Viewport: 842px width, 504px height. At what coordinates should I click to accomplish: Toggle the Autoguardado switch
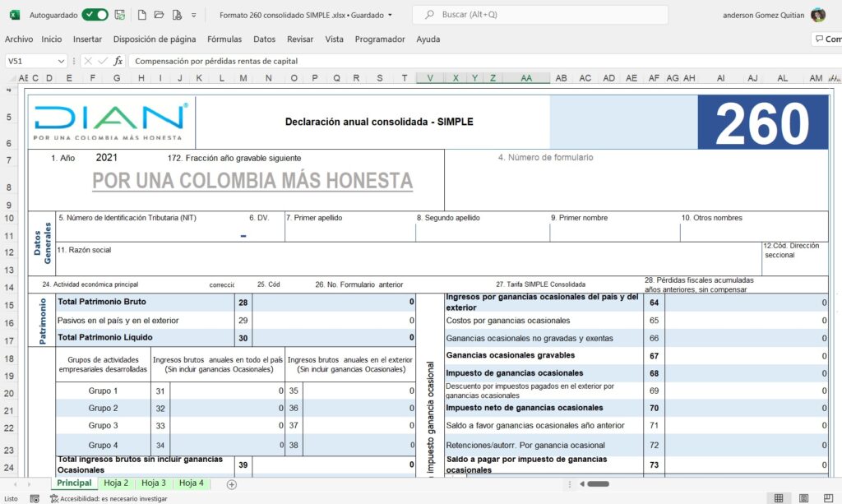pos(95,15)
